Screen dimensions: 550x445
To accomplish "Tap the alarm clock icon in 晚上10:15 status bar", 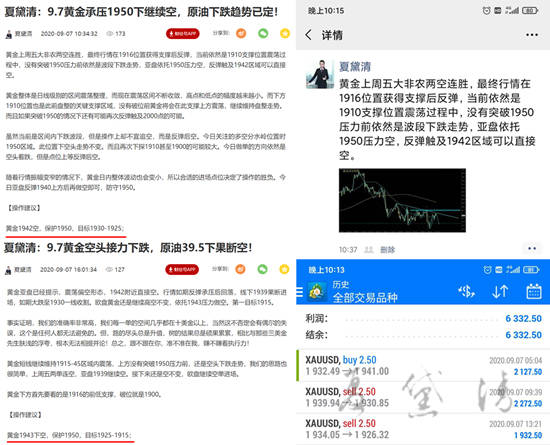I will pyautogui.click(x=486, y=11).
